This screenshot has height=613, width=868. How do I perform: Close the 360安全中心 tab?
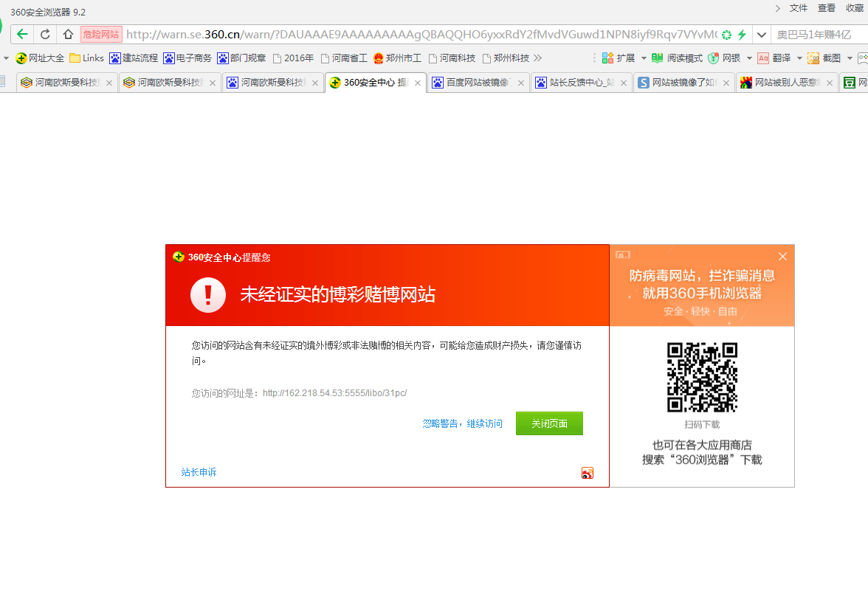[x=418, y=83]
